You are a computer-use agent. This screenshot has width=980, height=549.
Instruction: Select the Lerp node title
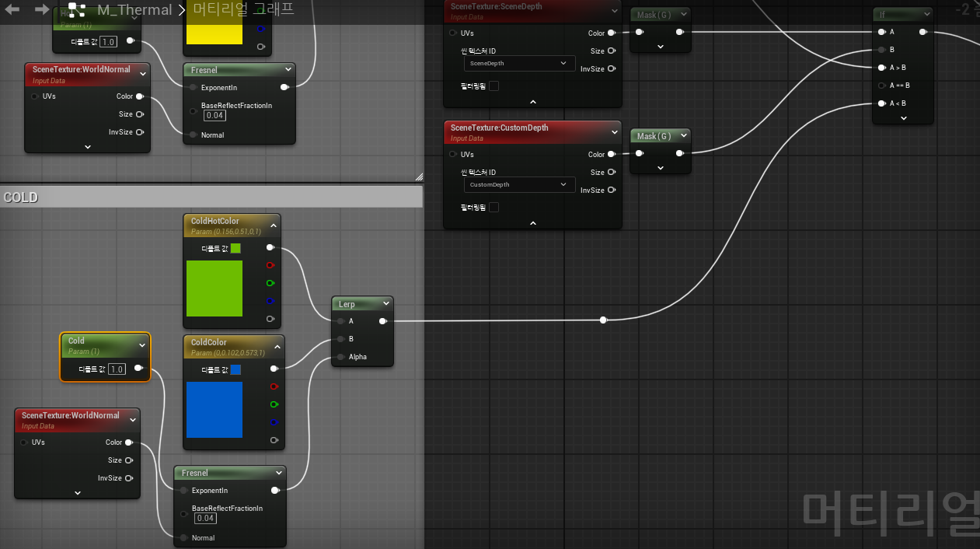[x=347, y=304]
